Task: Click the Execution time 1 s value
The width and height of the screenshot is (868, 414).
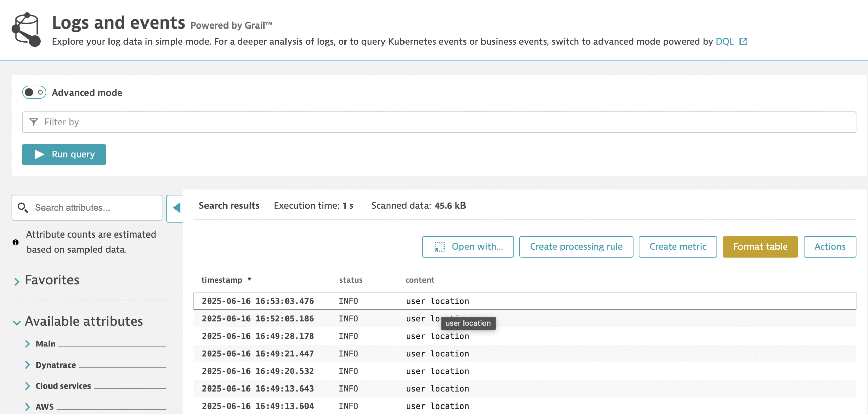Action: [x=348, y=206]
